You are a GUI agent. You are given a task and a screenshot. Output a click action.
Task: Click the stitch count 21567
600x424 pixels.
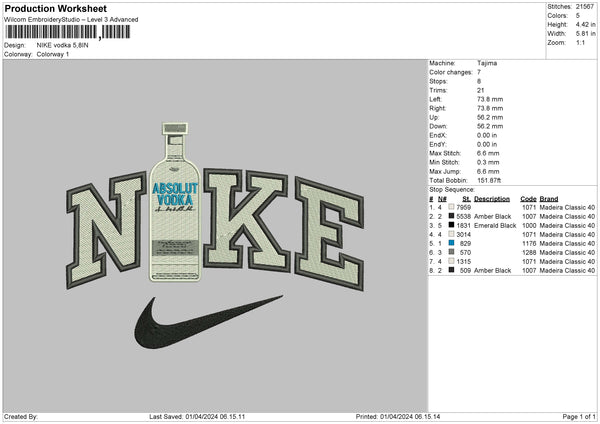point(585,7)
